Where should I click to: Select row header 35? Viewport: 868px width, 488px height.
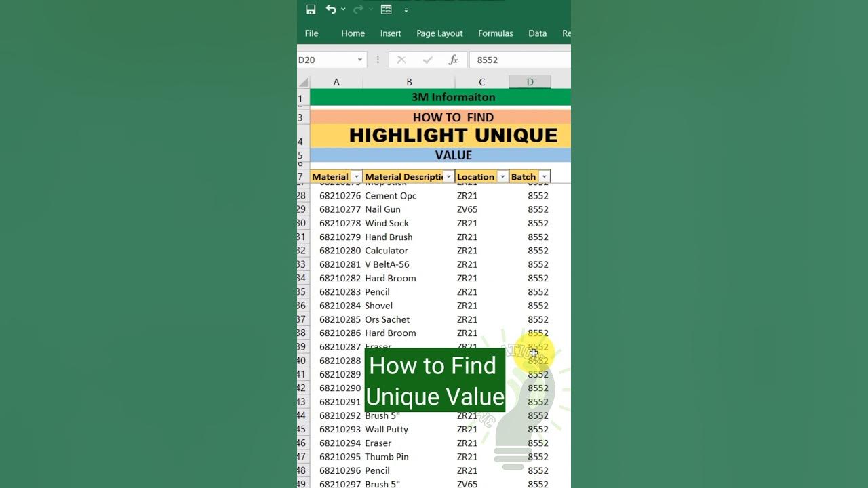click(302, 292)
